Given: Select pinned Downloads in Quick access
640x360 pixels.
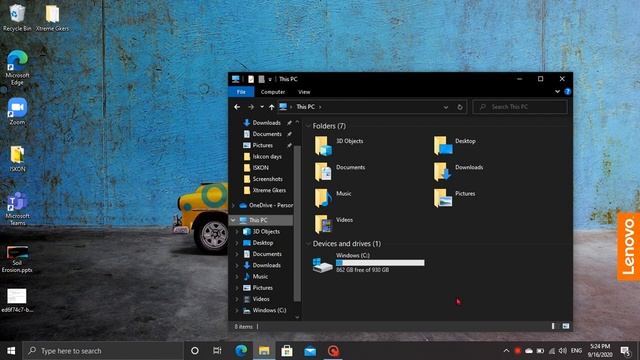Looking at the screenshot, I should 262,123.
